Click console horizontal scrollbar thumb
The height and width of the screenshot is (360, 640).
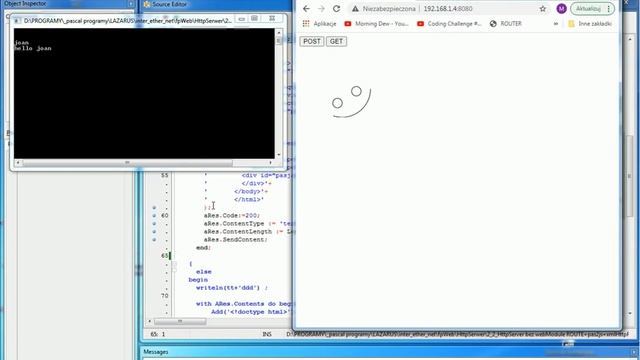[x=127, y=162]
